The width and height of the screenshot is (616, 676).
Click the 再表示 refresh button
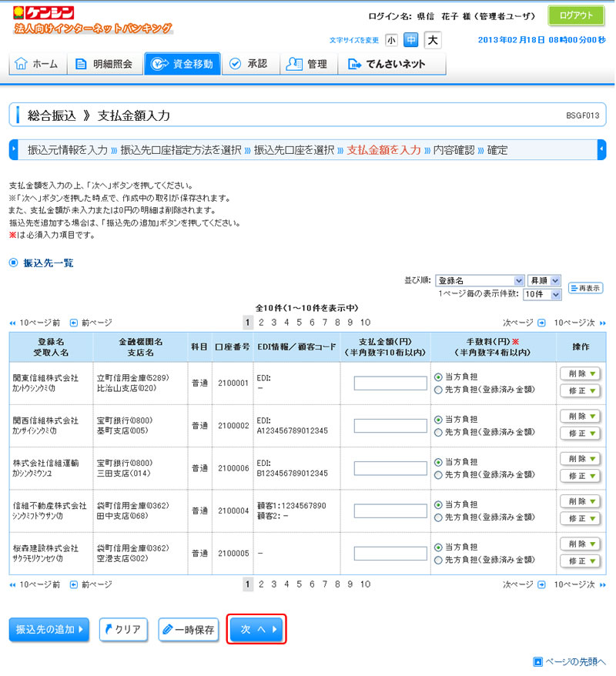coord(586,288)
